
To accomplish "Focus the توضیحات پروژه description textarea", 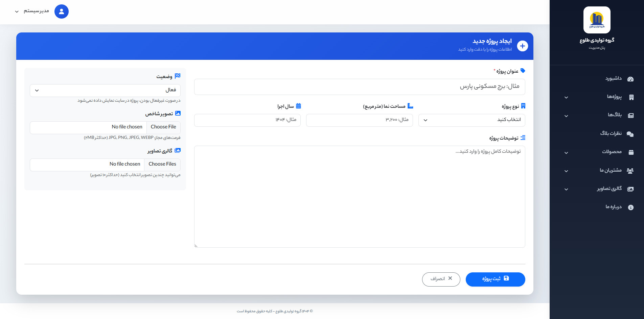I will coord(360,197).
